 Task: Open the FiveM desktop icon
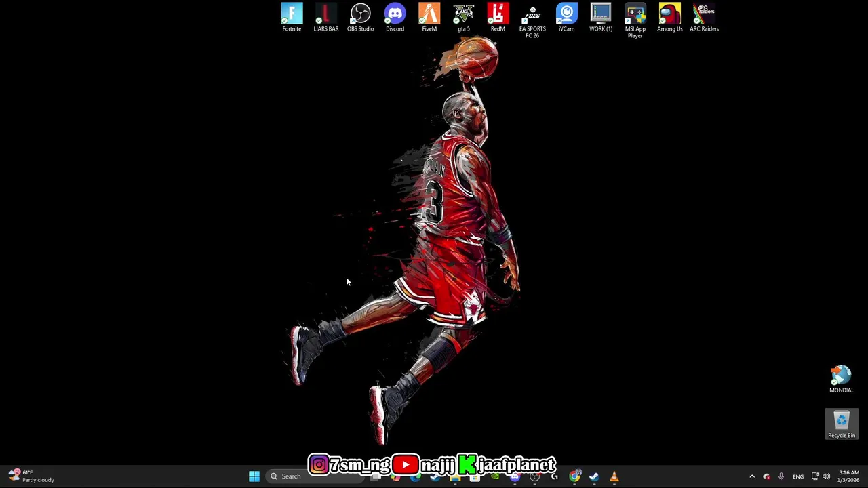(429, 18)
